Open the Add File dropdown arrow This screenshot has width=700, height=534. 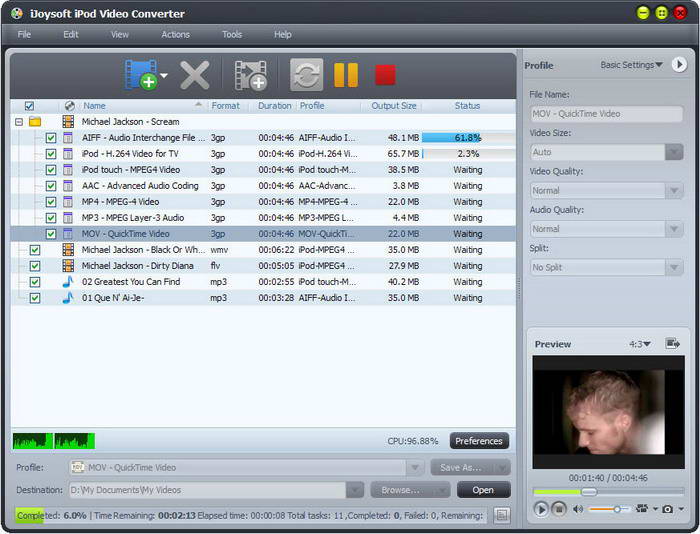point(164,75)
